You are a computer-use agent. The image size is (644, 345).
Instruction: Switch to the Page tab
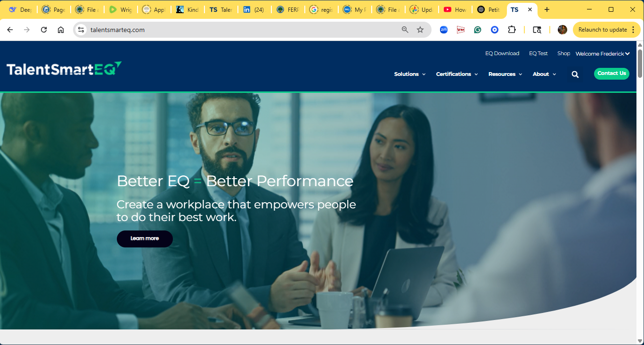click(x=53, y=9)
